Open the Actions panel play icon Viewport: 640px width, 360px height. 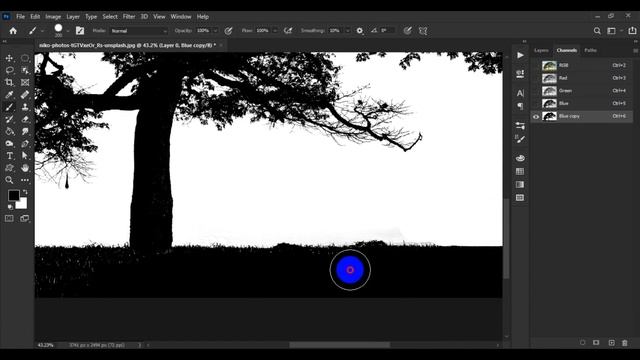click(520, 55)
